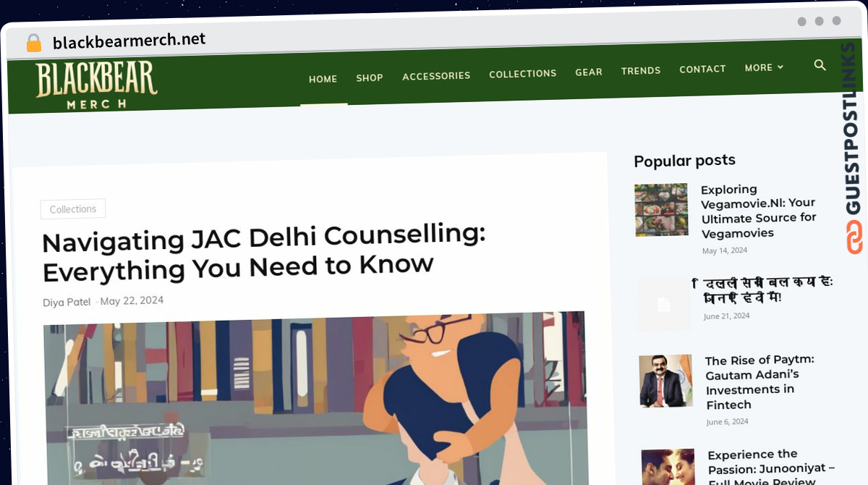Viewport: 868px width, 485px height.
Task: Visit the CONTACT page
Action: pyautogui.click(x=702, y=69)
